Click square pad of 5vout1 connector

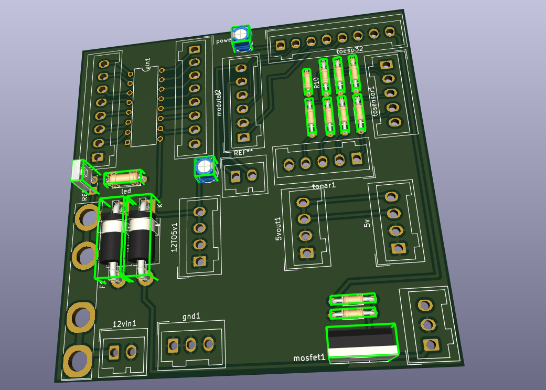point(307,253)
